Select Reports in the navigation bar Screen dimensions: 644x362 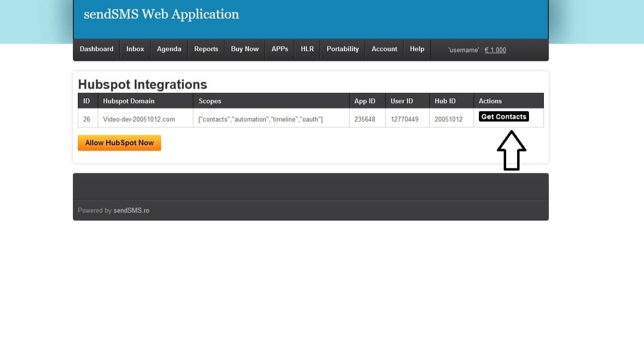click(x=206, y=49)
